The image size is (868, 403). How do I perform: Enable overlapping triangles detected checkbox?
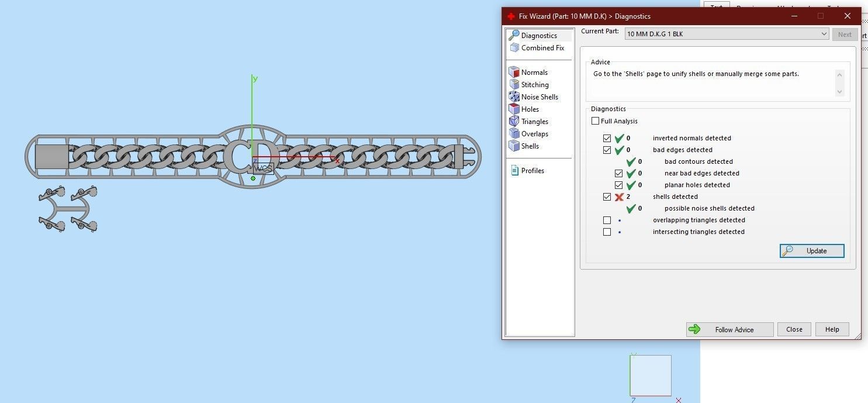pyautogui.click(x=607, y=221)
